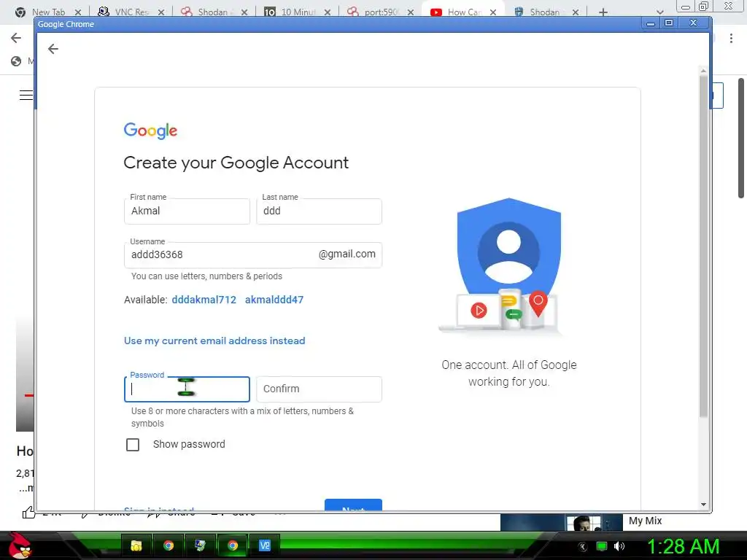Click the popup scrollbar down arrow
747x560 pixels.
coord(703,505)
